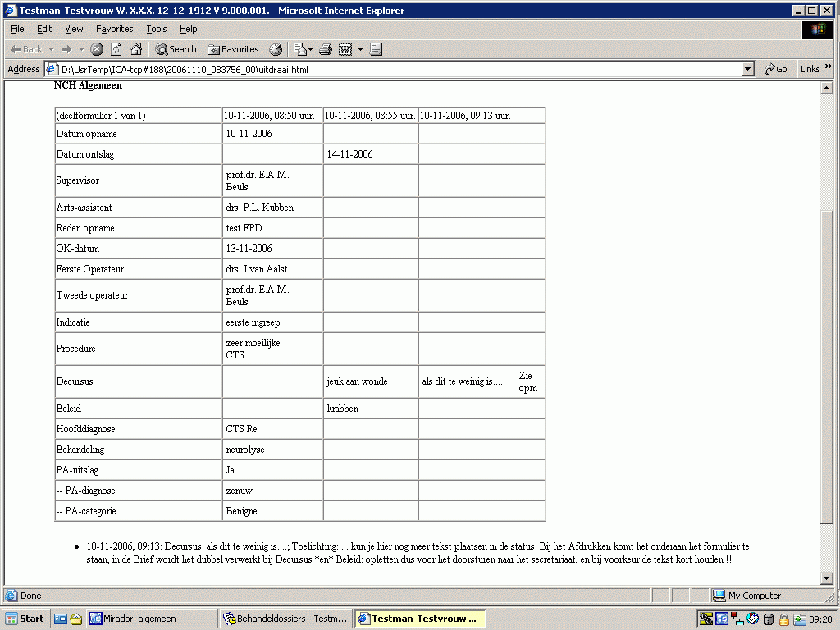Expand the Back button history arrow
The width and height of the screenshot is (840, 630).
point(51,49)
